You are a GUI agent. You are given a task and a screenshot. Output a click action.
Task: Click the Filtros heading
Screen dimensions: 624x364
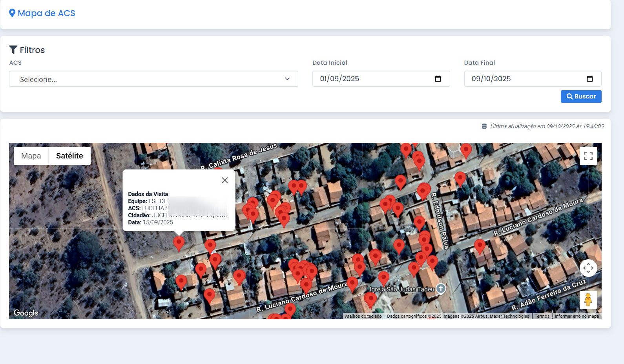click(27, 50)
